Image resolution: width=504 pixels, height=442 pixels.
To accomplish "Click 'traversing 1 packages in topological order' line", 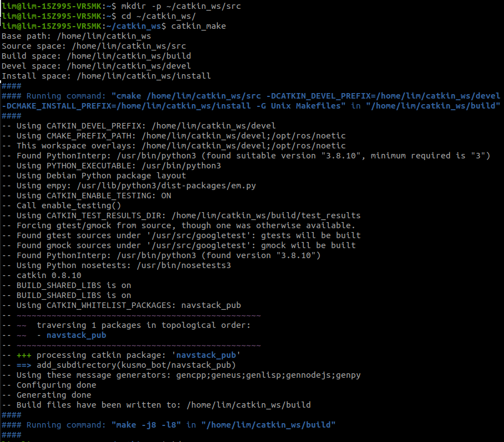I will (x=126, y=325).
